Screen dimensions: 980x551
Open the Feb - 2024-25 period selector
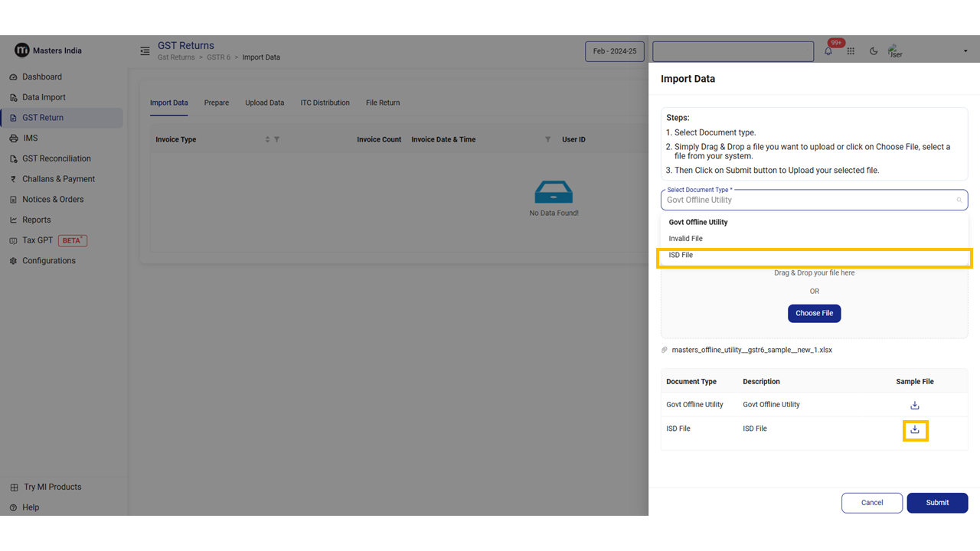(x=614, y=51)
